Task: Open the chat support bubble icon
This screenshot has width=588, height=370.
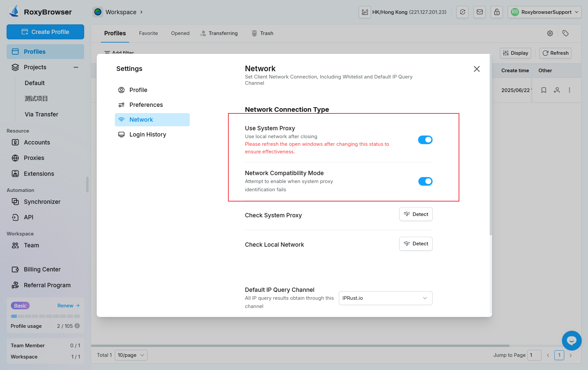Action: tap(572, 341)
